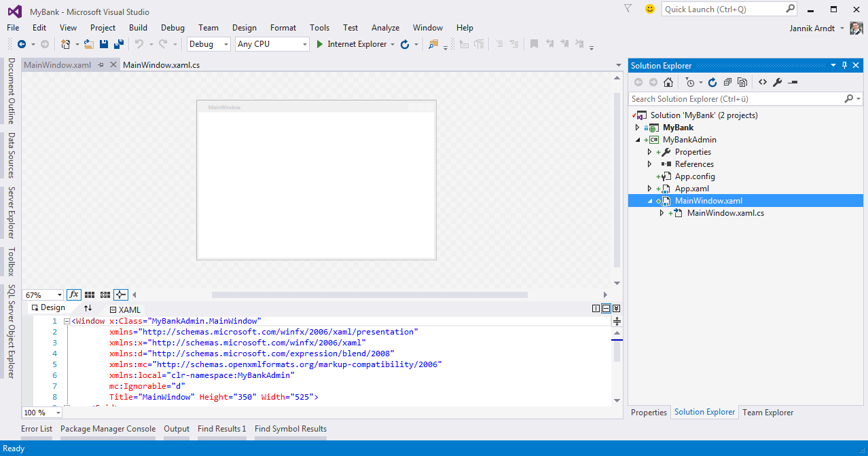Expand the MyBank project node
Screen dimensions: 868x456
[637, 128]
